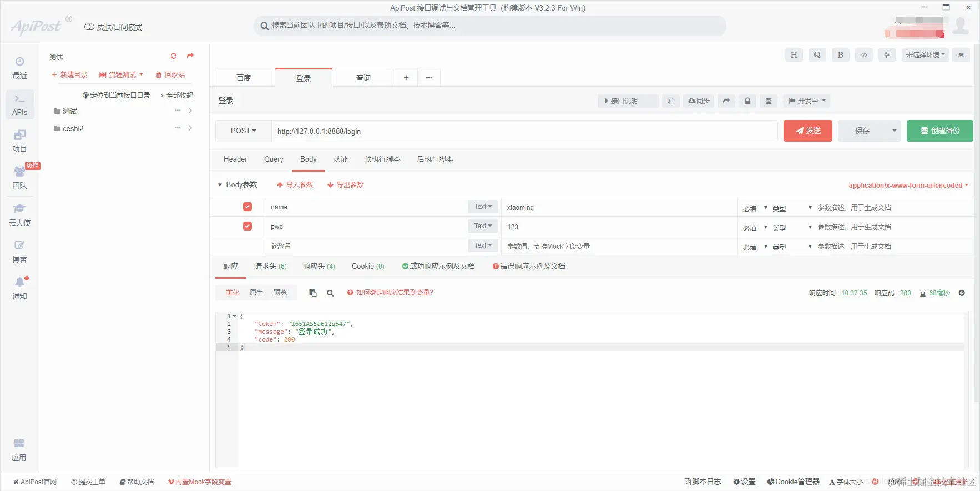The width and height of the screenshot is (980, 491).
Task: Fold the JSON response at line 1
Action: click(235, 317)
